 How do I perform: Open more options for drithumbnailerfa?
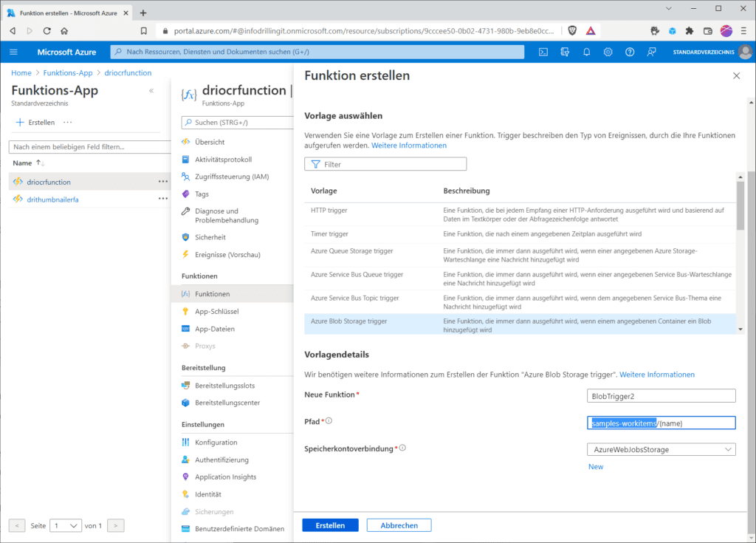[163, 199]
